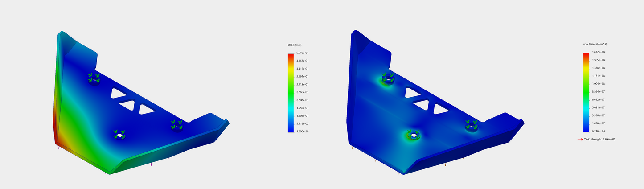The height and width of the screenshot is (189, 644).
Task: Select the URES displacement color bar
Action: 291,93
